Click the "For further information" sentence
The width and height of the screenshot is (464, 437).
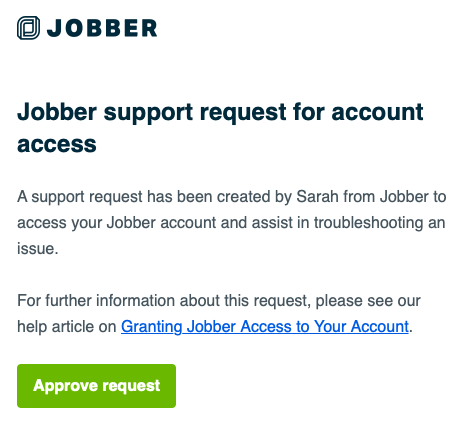[x=219, y=313]
